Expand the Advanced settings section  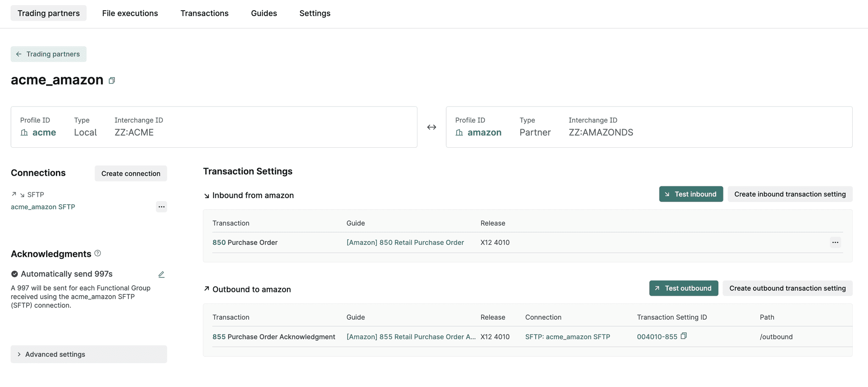pyautogui.click(x=55, y=354)
